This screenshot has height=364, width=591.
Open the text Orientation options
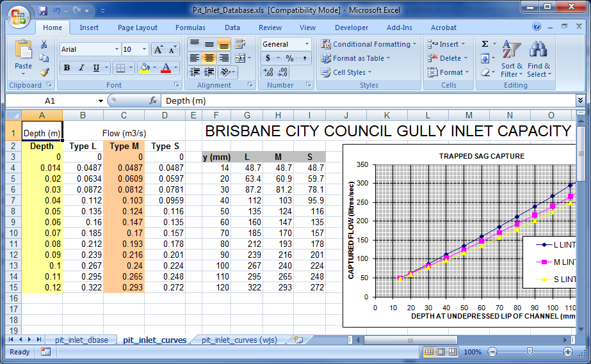[228, 72]
